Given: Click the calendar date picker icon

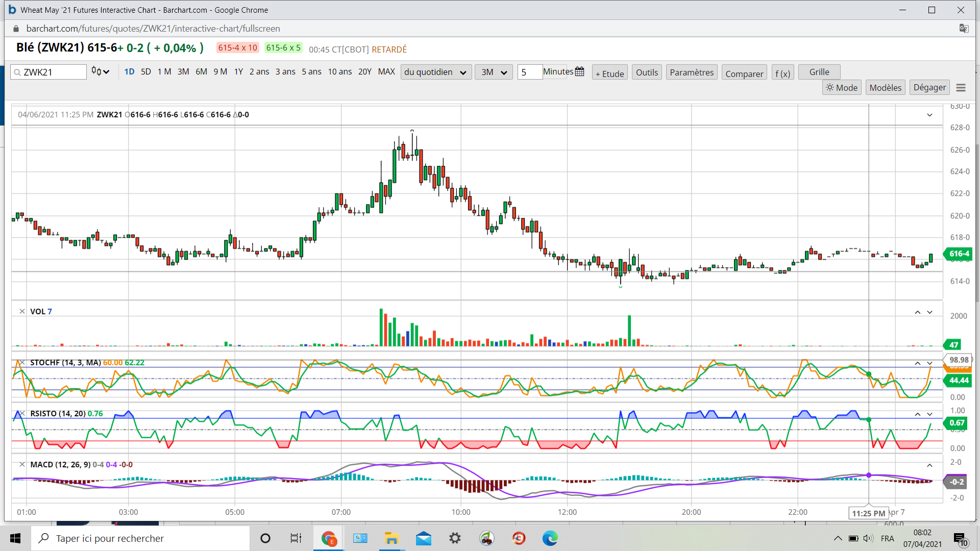Looking at the screenshot, I should (x=579, y=71).
